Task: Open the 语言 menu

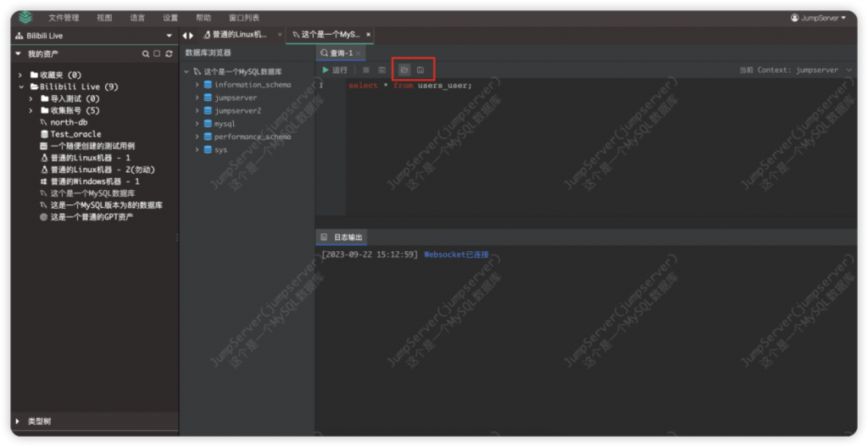Action: (137, 18)
